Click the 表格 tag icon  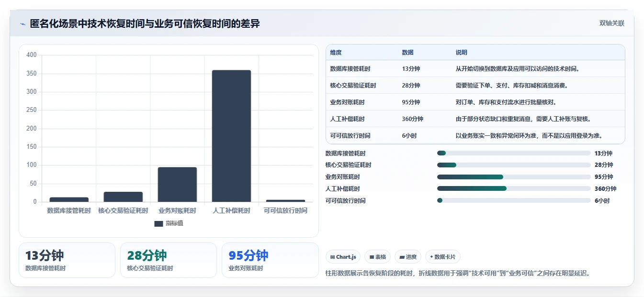click(372, 257)
